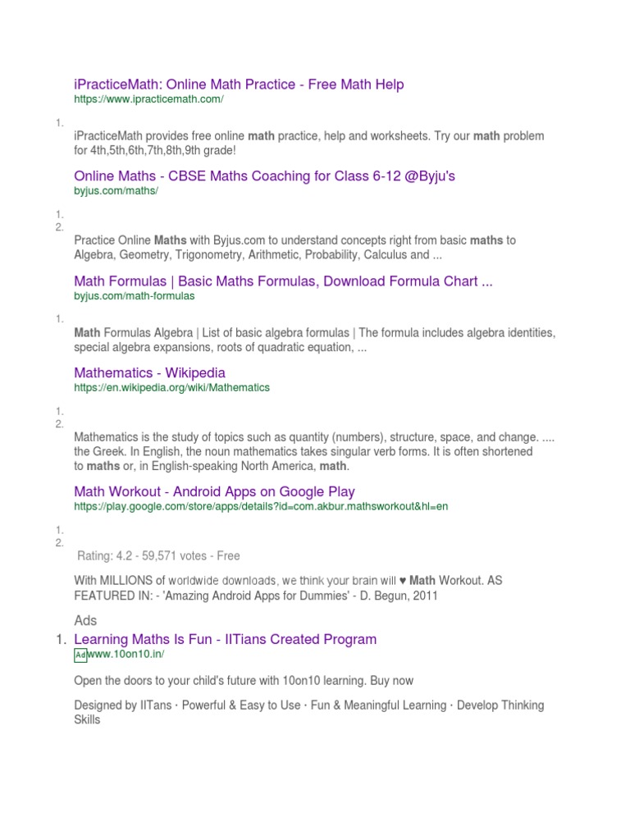The image size is (630, 840).
Task: Open Math Workout Android Apps on Google Play
Action: pos(214,491)
